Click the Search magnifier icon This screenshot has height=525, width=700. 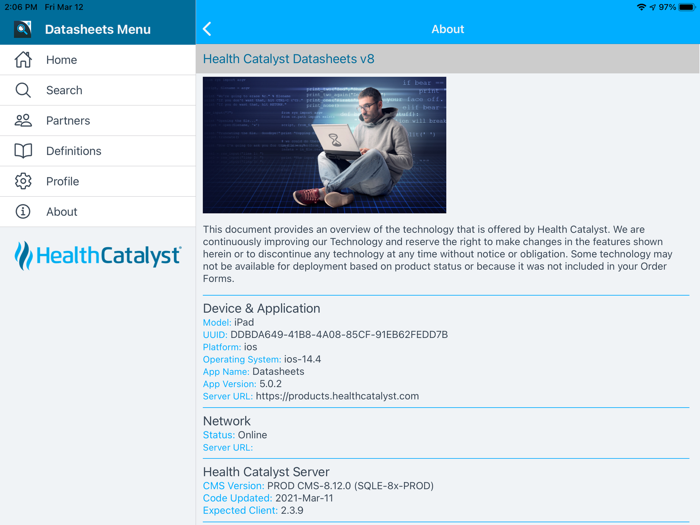click(23, 90)
